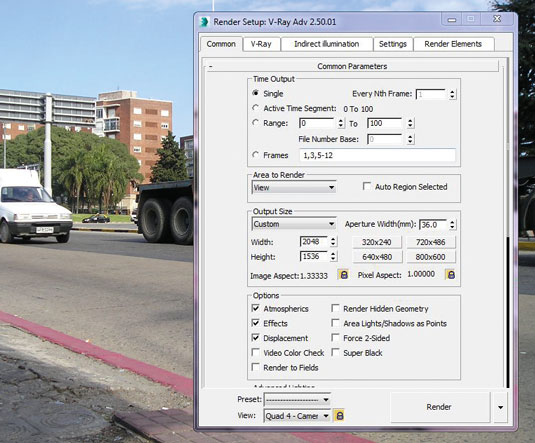Click the Height field showing 1536
Screen dimensions: 535x443
pos(314,256)
